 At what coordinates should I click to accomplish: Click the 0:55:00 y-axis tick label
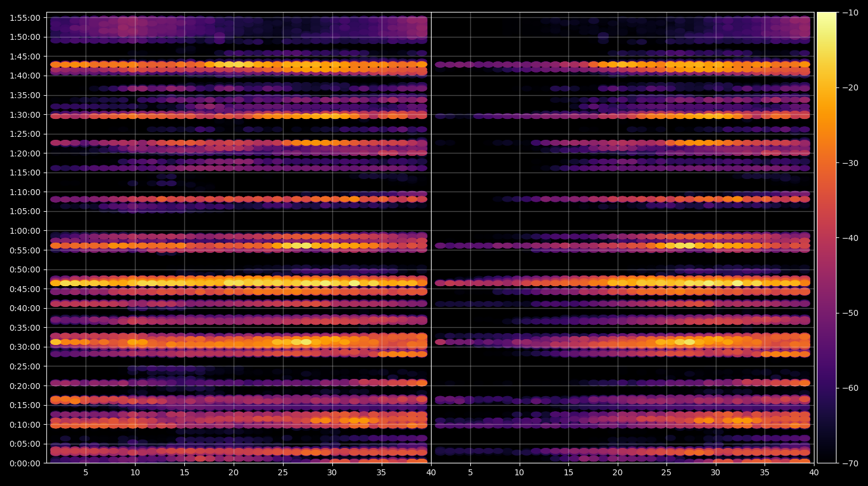(25, 250)
